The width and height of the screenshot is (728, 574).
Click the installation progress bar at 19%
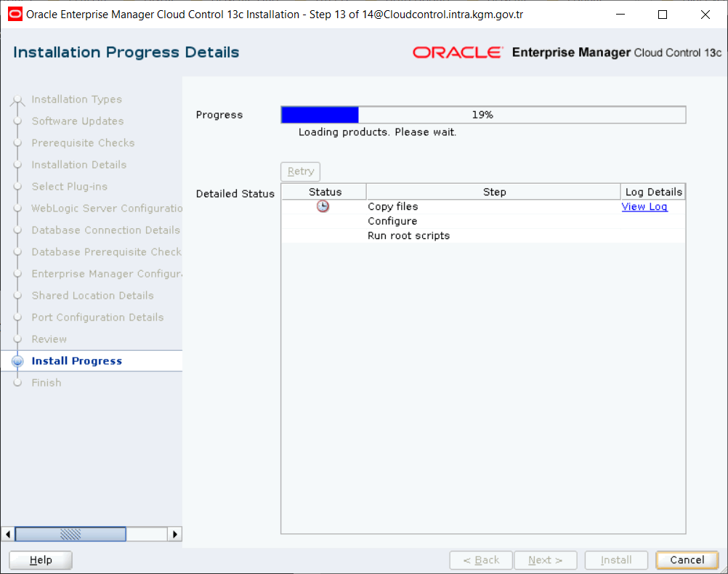pyautogui.click(x=483, y=115)
